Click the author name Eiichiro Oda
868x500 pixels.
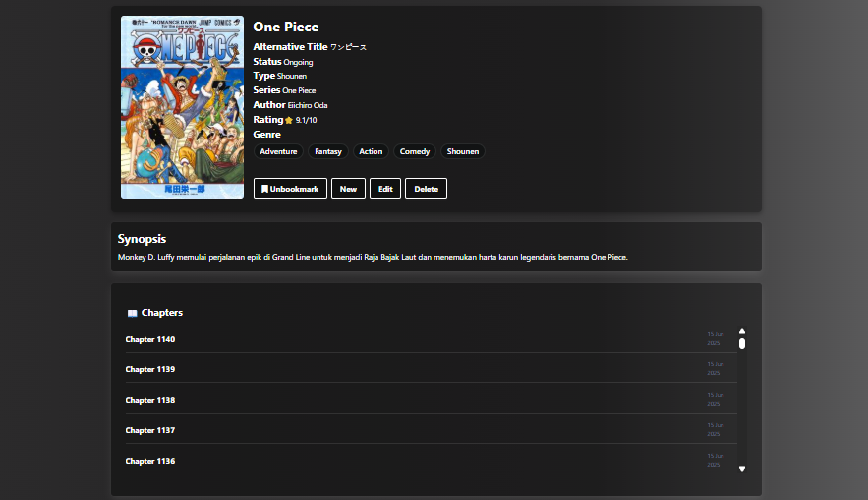click(308, 105)
